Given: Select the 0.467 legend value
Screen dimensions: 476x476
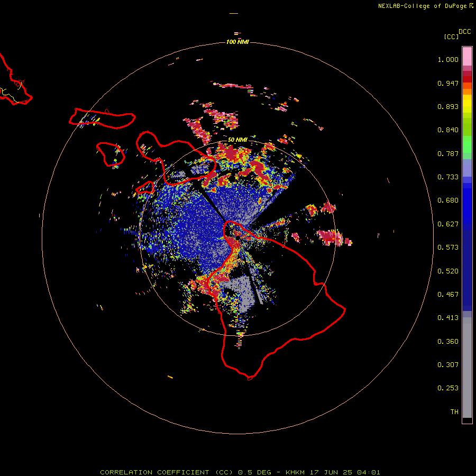Looking at the screenshot, I should click(448, 295).
